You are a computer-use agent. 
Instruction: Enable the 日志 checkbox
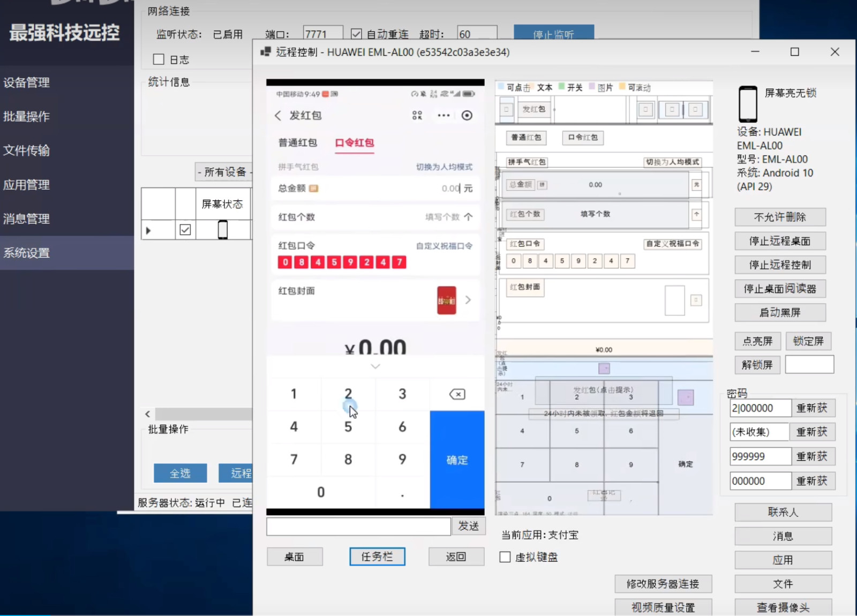[159, 59]
